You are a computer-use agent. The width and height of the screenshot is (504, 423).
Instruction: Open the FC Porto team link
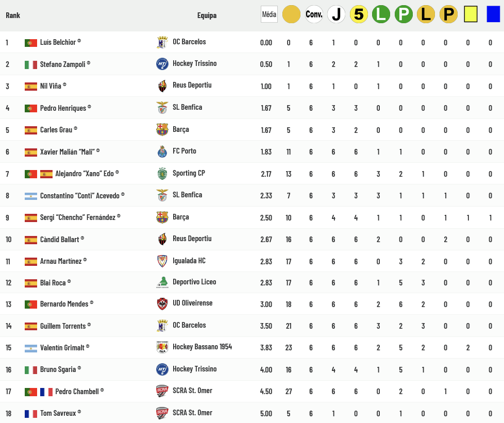point(184,151)
